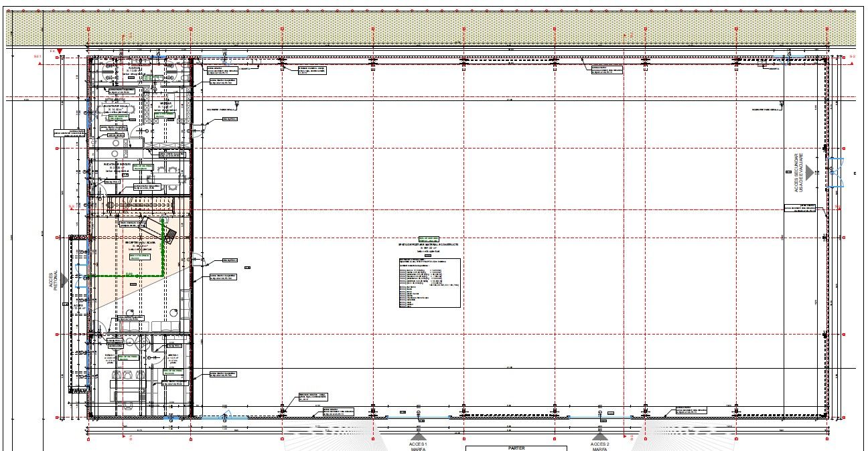Select the 'PARTER' drawing title
868x451 pixels.
(516, 448)
